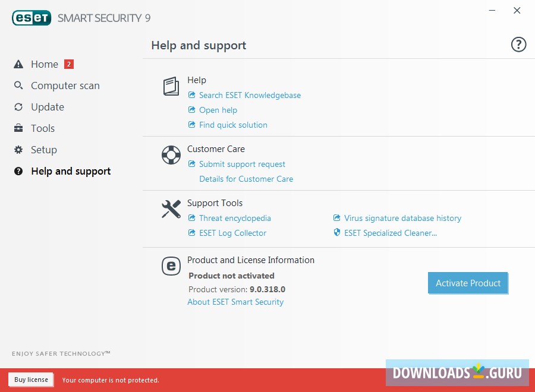Click the 'Customer Care' section heading
The image size is (535, 392).
pos(216,149)
